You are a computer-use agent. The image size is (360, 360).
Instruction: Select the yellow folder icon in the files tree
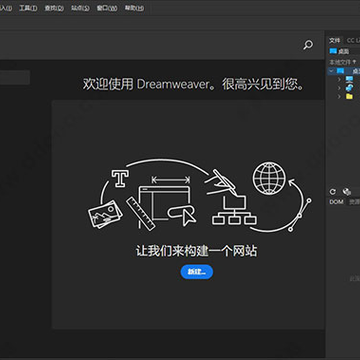(349, 97)
